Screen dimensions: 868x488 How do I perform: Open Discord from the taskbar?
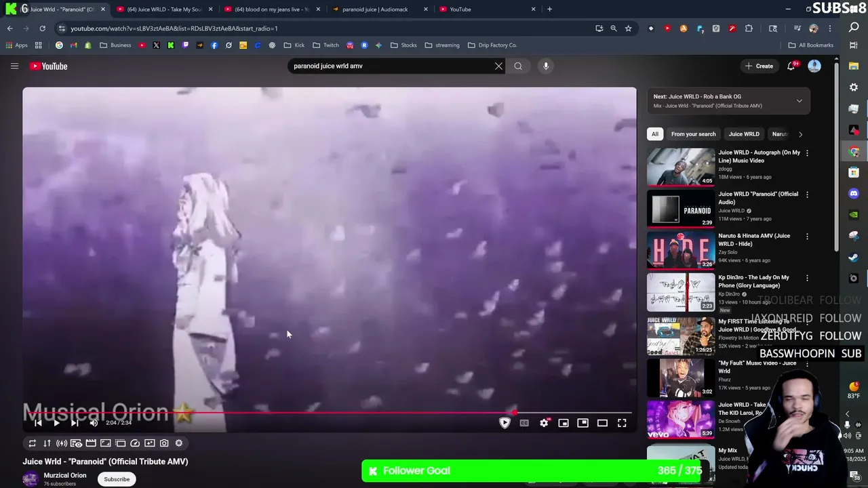click(854, 193)
